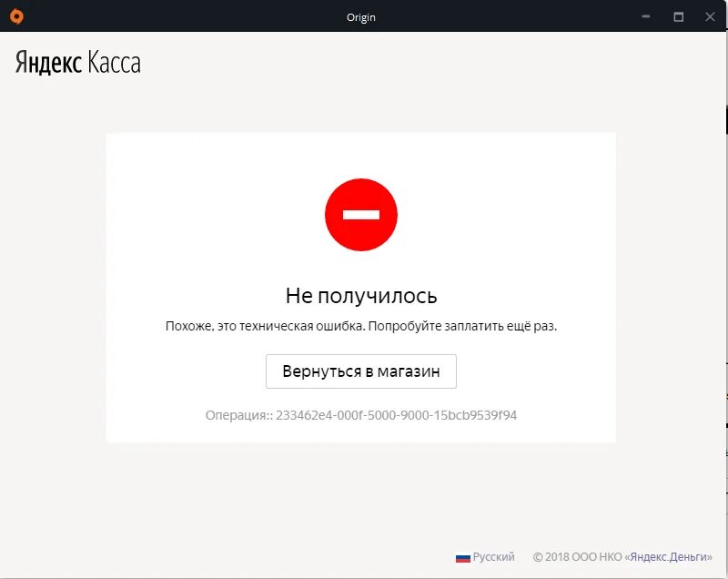Click the Не получилось heading
This screenshot has height=579, width=728.
(x=361, y=296)
